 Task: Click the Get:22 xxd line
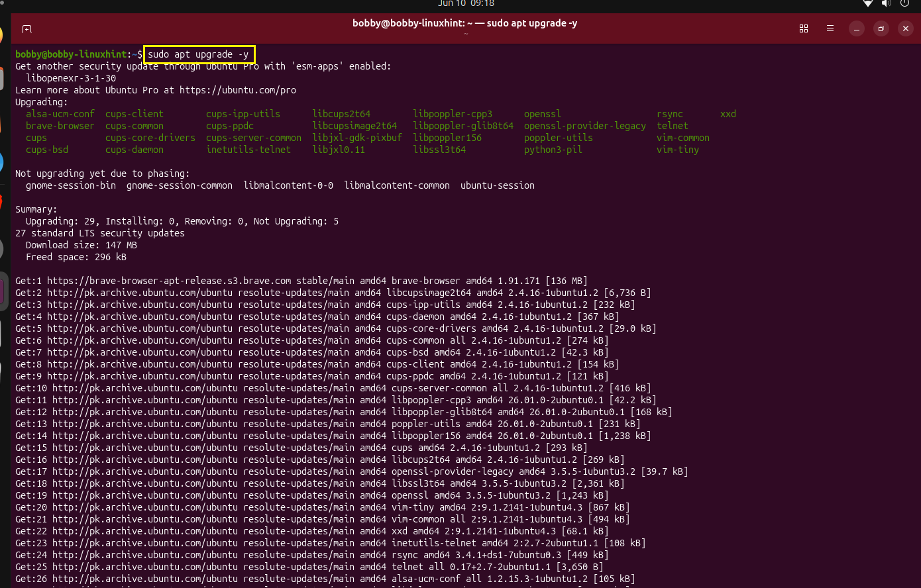(x=312, y=531)
